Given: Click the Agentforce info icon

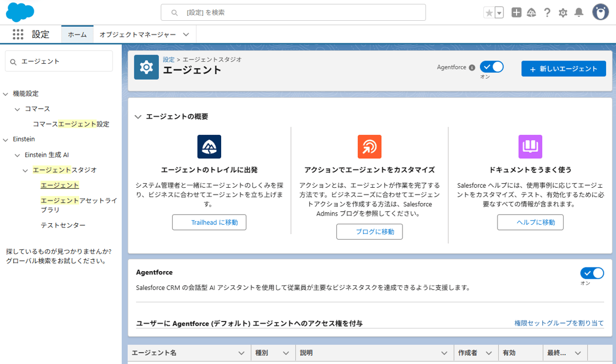Looking at the screenshot, I should tap(472, 68).
